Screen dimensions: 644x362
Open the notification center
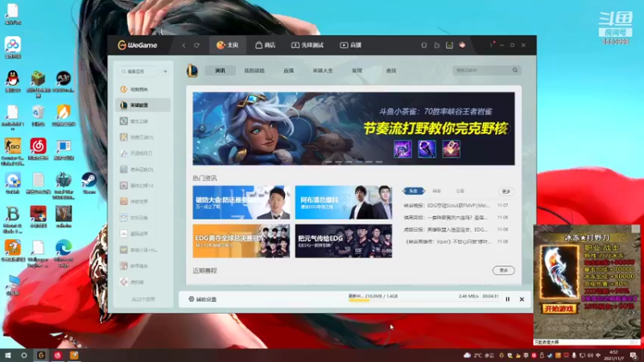click(634, 356)
